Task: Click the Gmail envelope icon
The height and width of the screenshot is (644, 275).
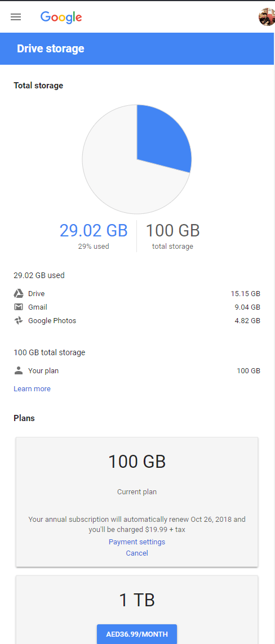Action: pyautogui.click(x=19, y=307)
